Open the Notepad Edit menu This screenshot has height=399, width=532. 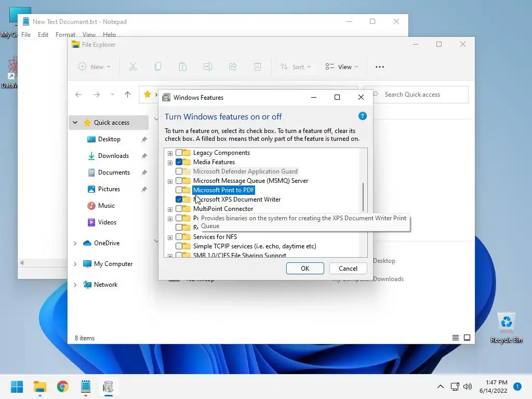[x=43, y=35]
